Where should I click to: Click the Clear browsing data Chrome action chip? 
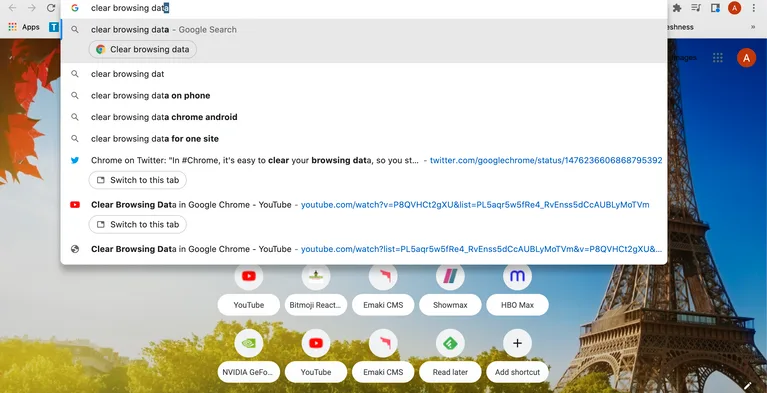[142, 49]
